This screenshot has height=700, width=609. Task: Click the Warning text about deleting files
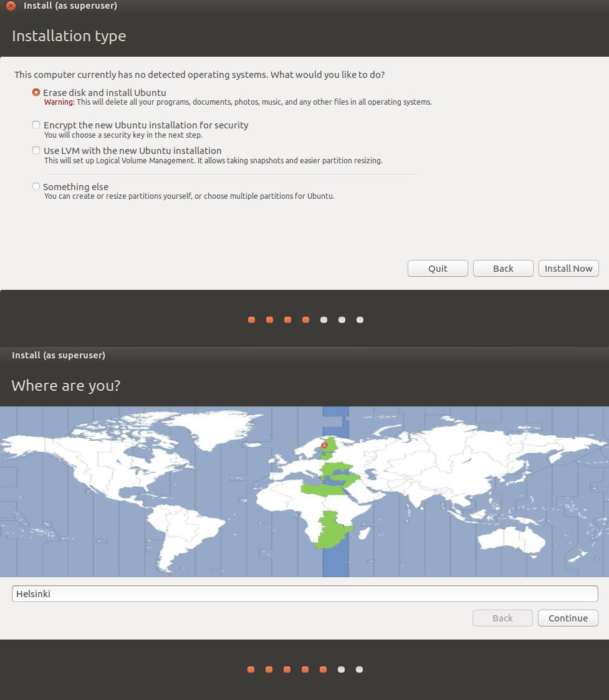[x=238, y=102]
